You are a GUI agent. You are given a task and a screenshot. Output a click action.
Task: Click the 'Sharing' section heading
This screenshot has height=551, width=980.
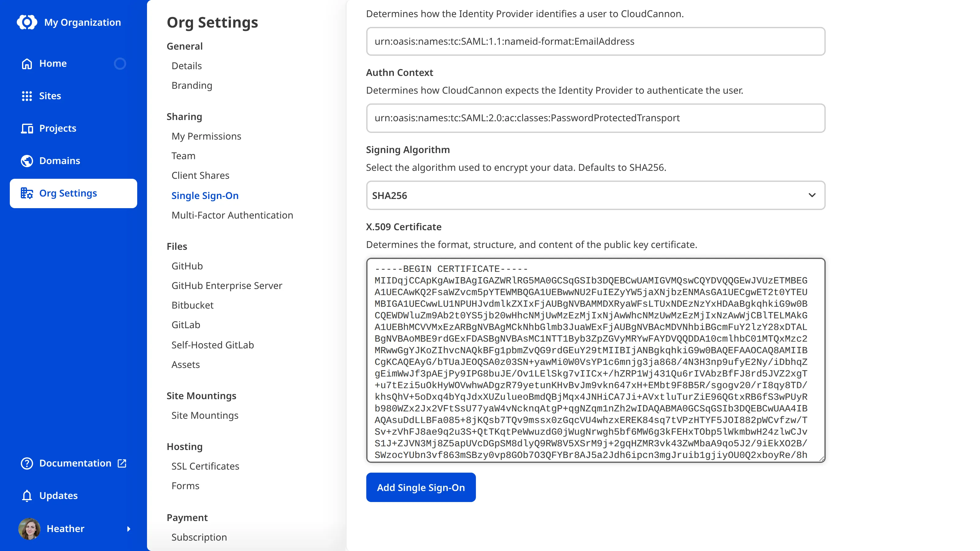pyautogui.click(x=184, y=117)
